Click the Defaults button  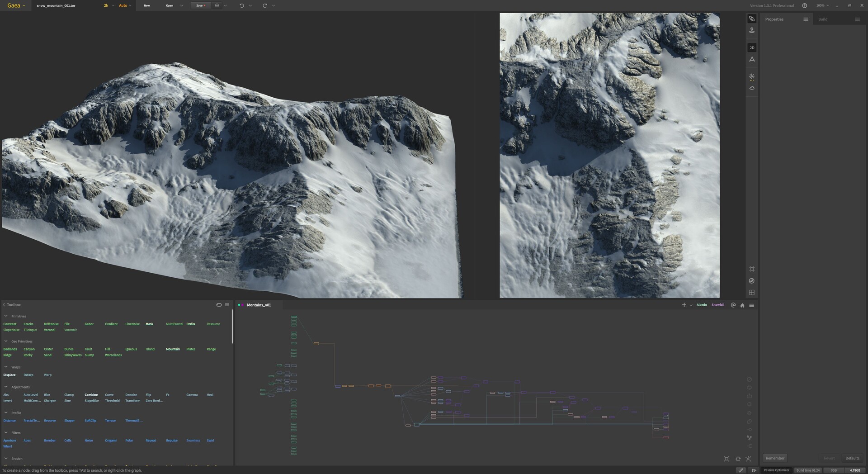point(853,458)
